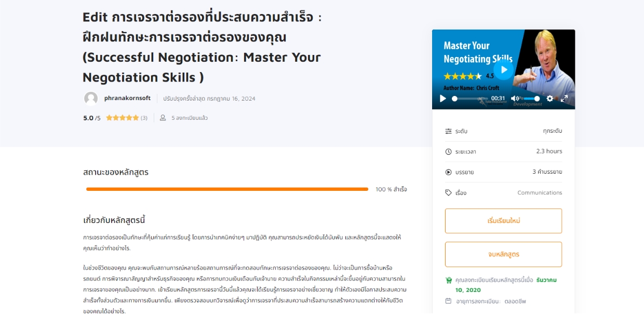This screenshot has height=321, width=644.
Task: Click the จบหลักสูตร button
Action: (503, 254)
